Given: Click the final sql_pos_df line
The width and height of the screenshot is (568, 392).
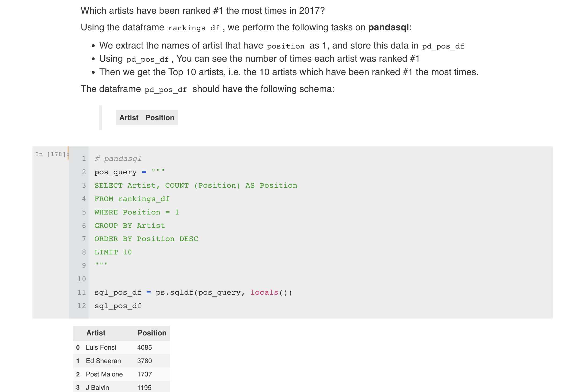Looking at the screenshot, I should [118, 306].
